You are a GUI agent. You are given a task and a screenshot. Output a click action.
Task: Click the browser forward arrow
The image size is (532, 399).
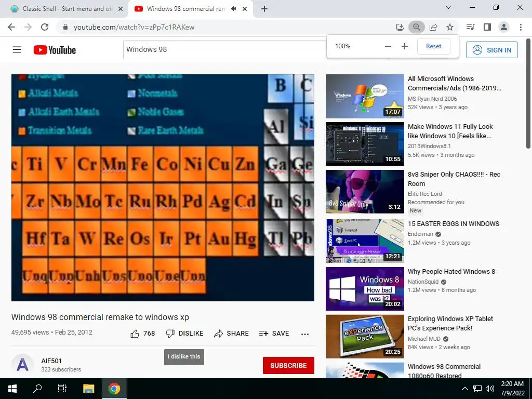point(28,27)
